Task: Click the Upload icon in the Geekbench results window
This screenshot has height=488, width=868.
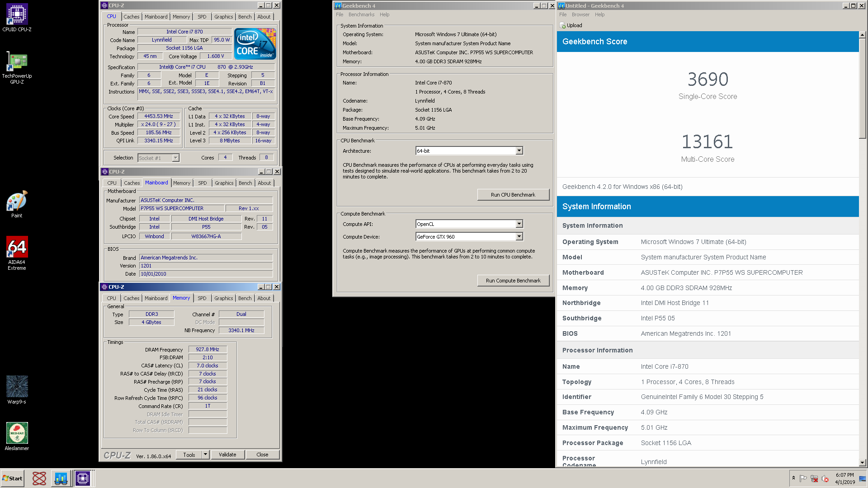Action: (x=563, y=26)
